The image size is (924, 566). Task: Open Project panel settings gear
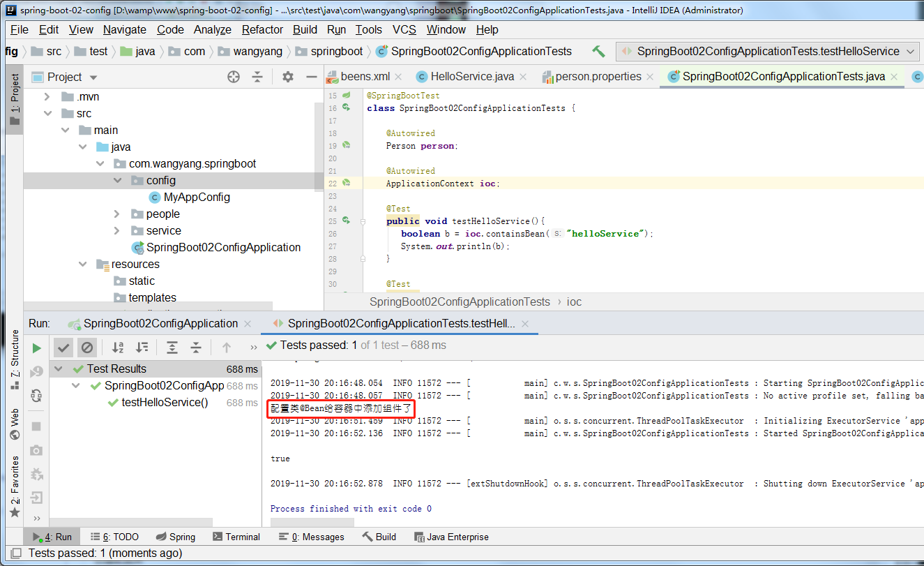coord(288,77)
